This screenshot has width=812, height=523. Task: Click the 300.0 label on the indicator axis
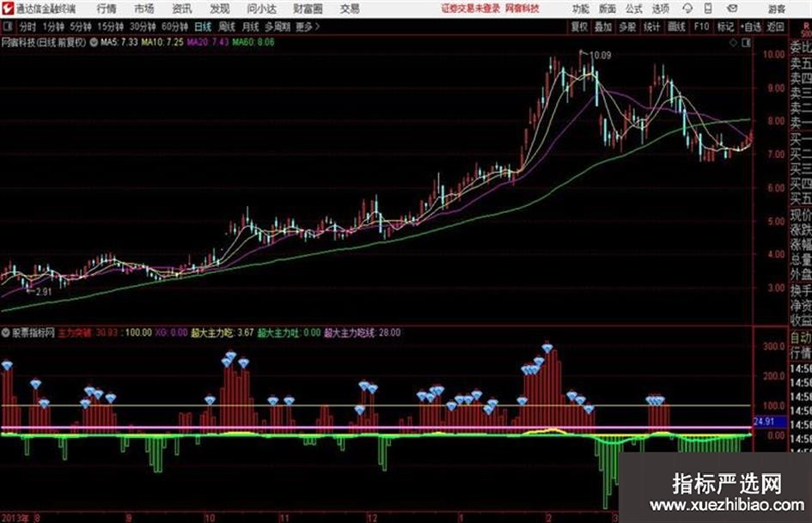click(774, 346)
